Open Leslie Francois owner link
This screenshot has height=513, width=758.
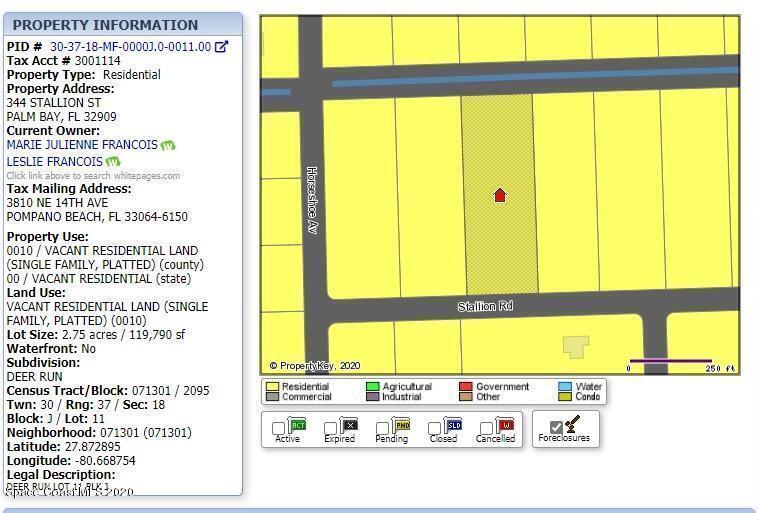tap(54, 162)
